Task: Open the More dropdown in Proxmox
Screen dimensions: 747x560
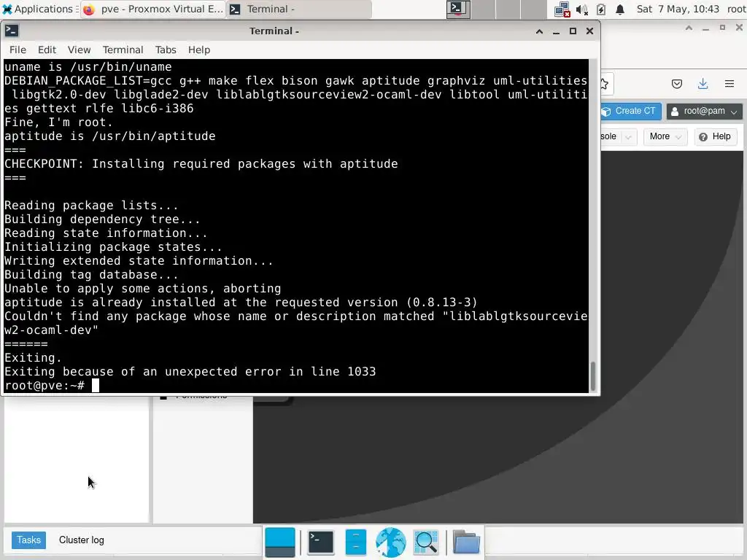Action: [665, 136]
